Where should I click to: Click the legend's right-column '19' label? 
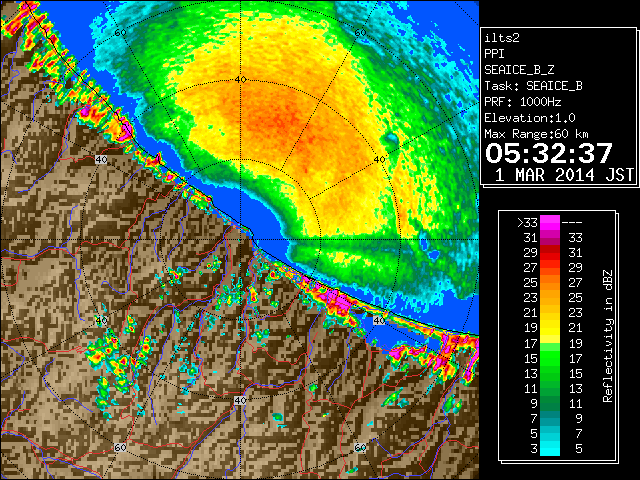tap(575, 343)
